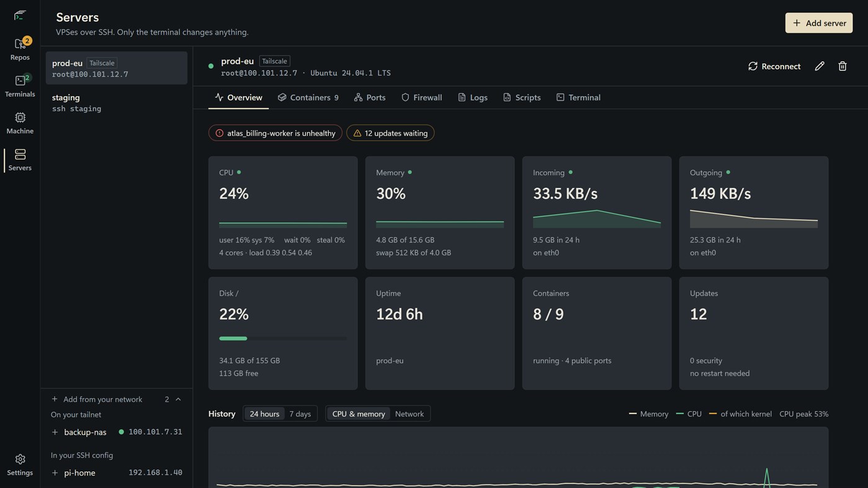Switch history range to 24 hours
This screenshot has width=868, height=488.
[x=264, y=414]
